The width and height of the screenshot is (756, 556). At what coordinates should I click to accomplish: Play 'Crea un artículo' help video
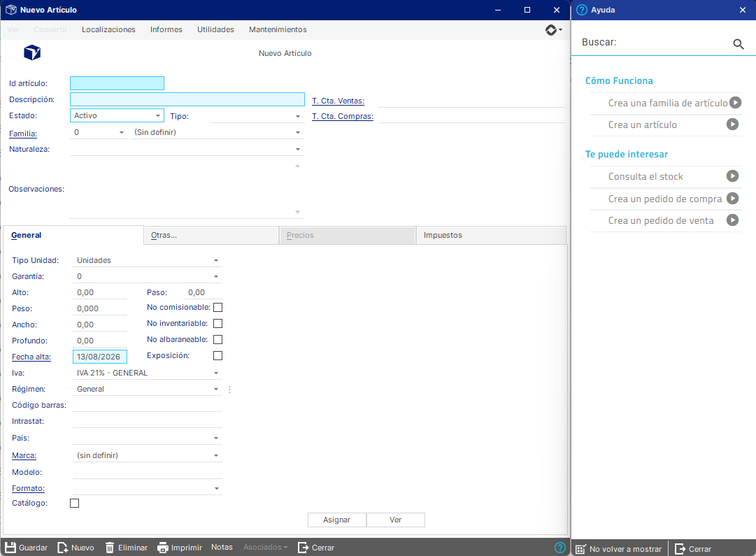(732, 124)
